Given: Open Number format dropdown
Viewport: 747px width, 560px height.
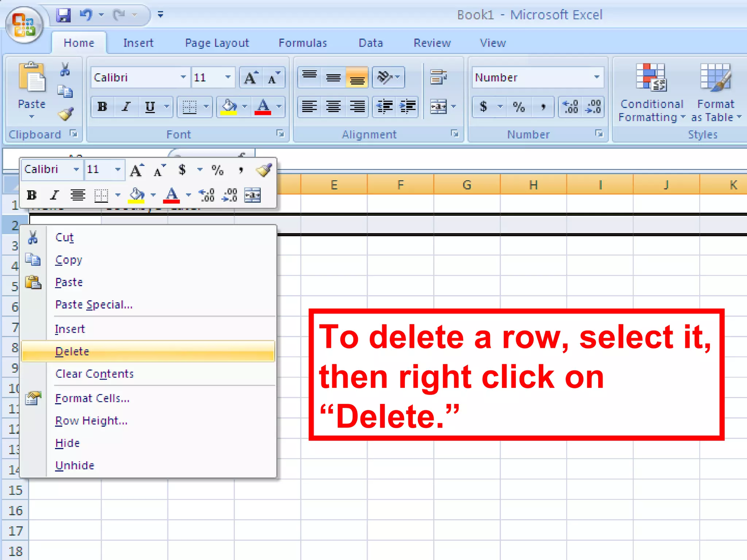Looking at the screenshot, I should (597, 77).
